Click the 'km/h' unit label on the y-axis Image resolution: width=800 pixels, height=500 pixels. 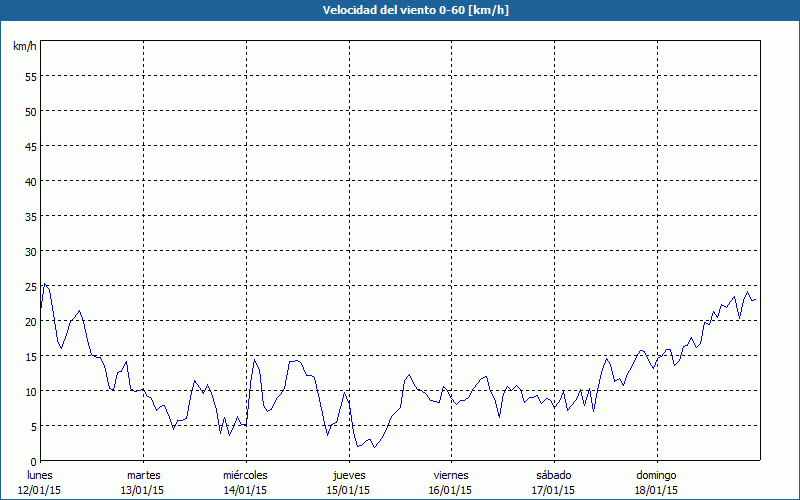[25, 47]
